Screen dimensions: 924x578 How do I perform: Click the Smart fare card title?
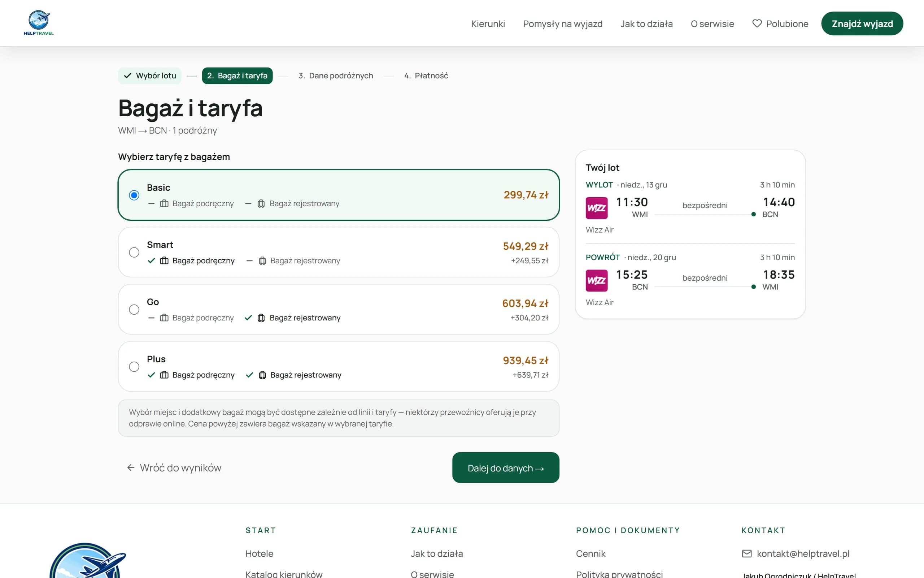click(x=160, y=245)
